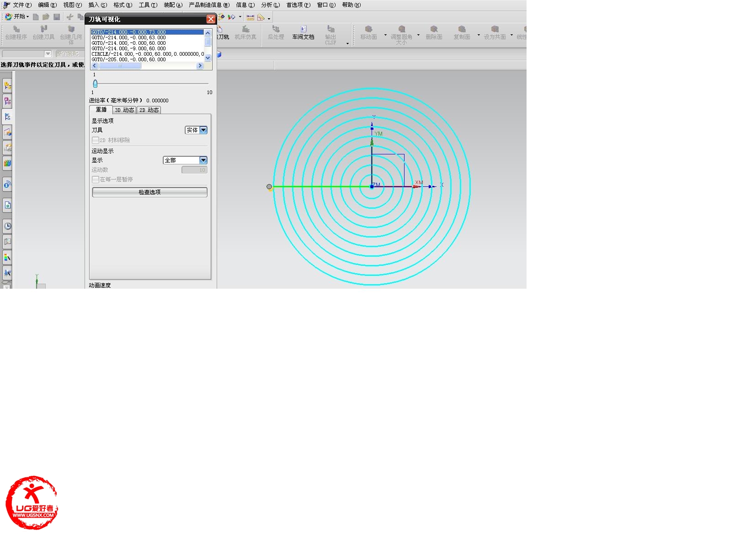Open the System Materials sidebar tab
Viewport: 756px width, 534px height.
[7, 242]
